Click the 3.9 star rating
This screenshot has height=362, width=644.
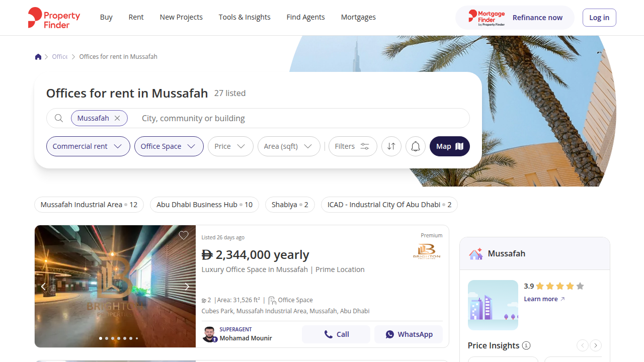554,286
